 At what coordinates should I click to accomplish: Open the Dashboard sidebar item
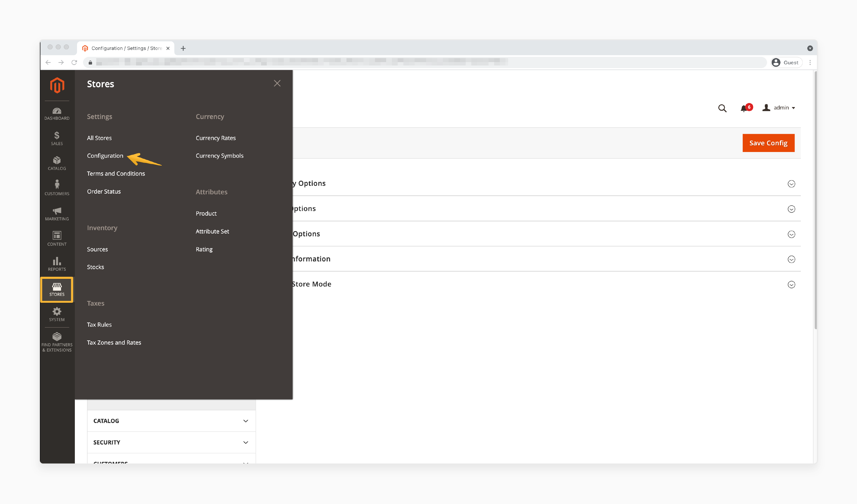pyautogui.click(x=57, y=114)
